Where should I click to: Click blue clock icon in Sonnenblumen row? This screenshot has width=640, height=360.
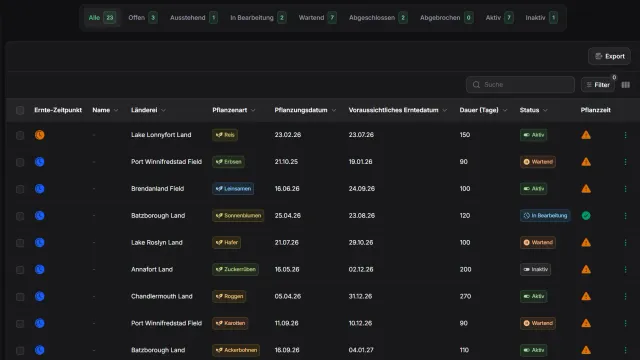pyautogui.click(x=40, y=216)
